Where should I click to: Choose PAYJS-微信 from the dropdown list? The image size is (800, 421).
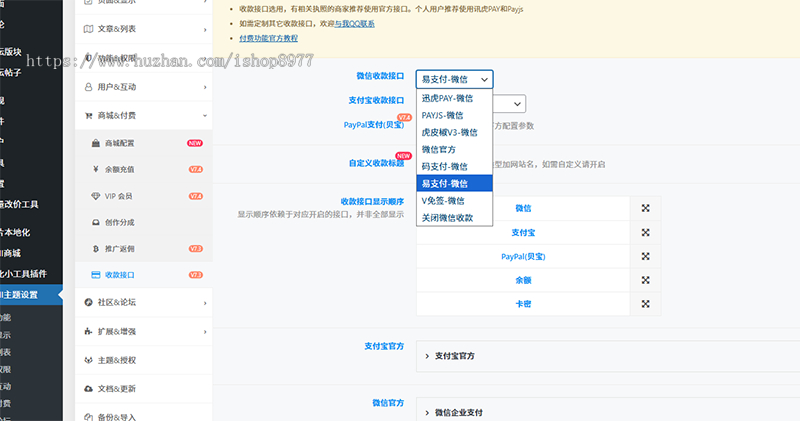454,115
